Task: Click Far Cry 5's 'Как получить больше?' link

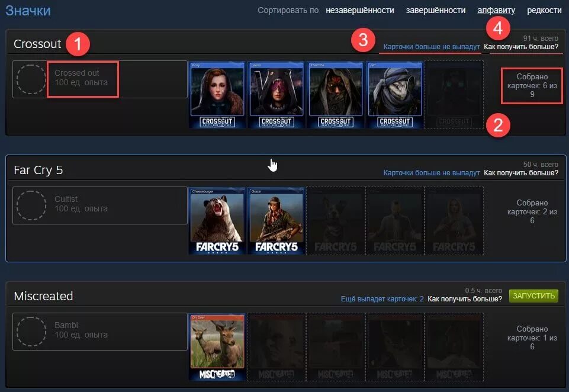Action: coord(520,173)
